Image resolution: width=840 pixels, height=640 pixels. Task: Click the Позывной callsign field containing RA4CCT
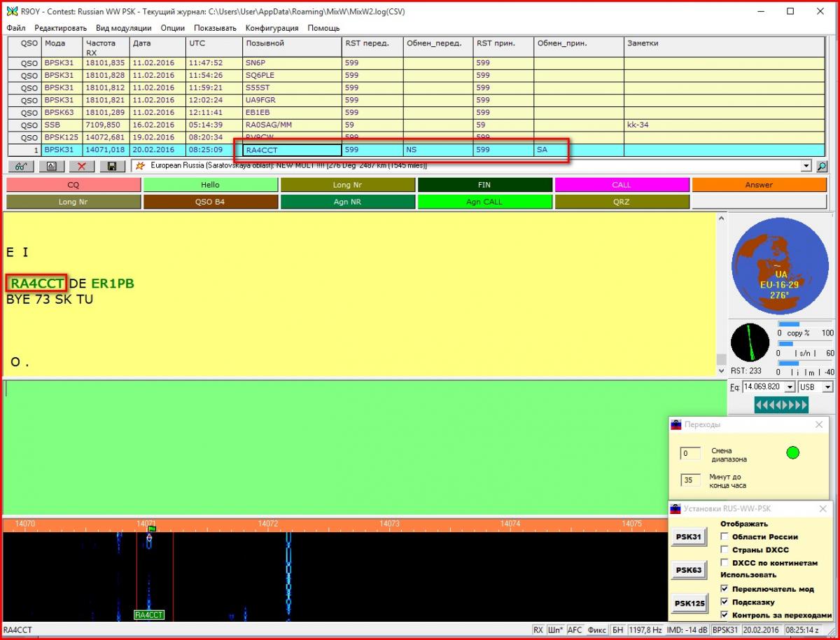click(292, 150)
